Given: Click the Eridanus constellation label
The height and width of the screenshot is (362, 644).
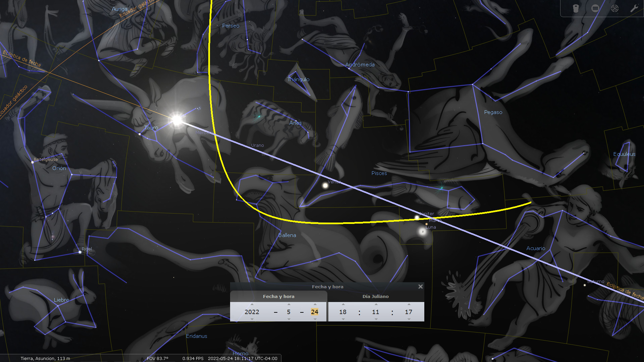Looking at the screenshot, I should pos(197,336).
